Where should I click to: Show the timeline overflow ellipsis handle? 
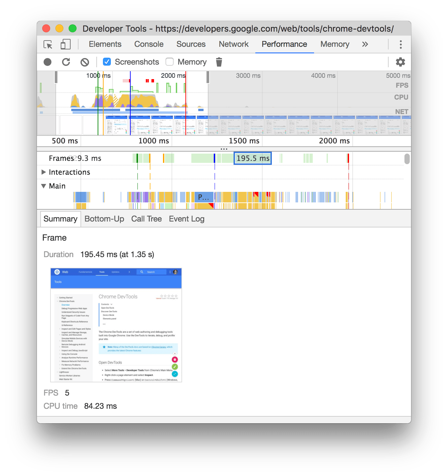224,148
